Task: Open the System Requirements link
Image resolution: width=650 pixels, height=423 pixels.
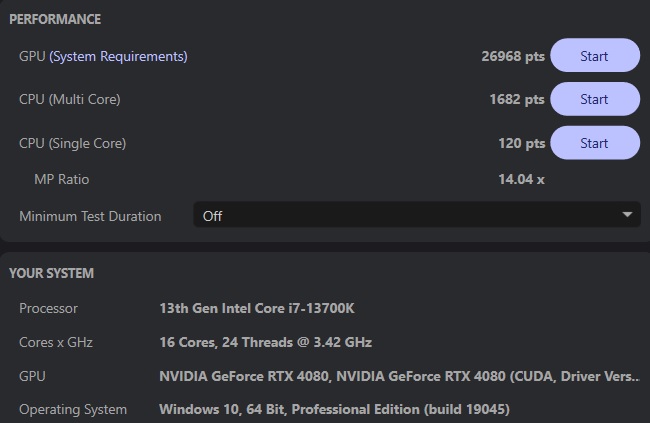Action: [x=118, y=56]
